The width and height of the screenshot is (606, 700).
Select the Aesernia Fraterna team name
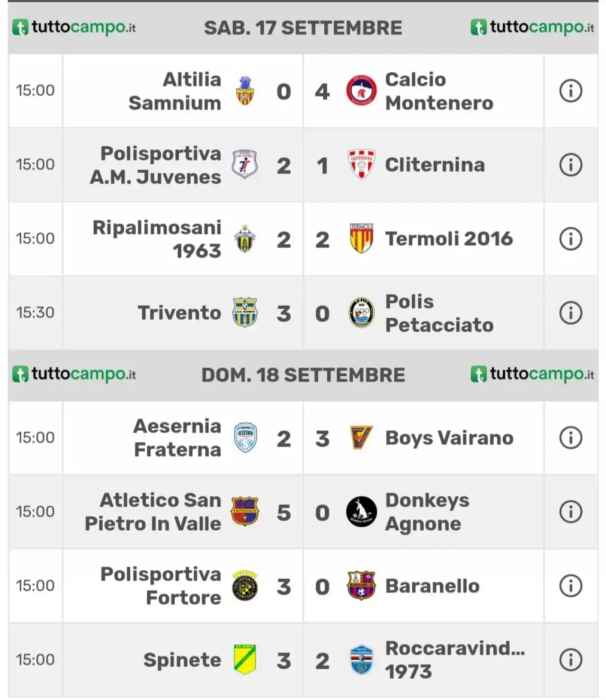coord(177,438)
